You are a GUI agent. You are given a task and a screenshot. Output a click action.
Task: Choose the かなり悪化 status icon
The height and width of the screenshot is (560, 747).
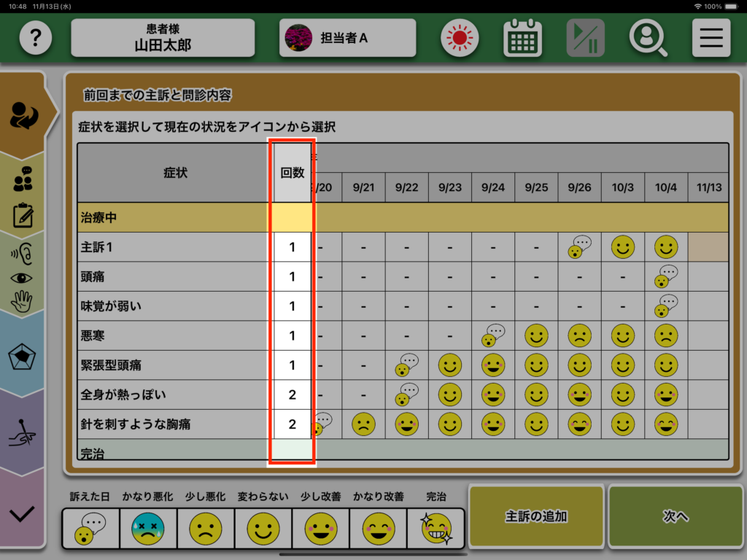148,528
